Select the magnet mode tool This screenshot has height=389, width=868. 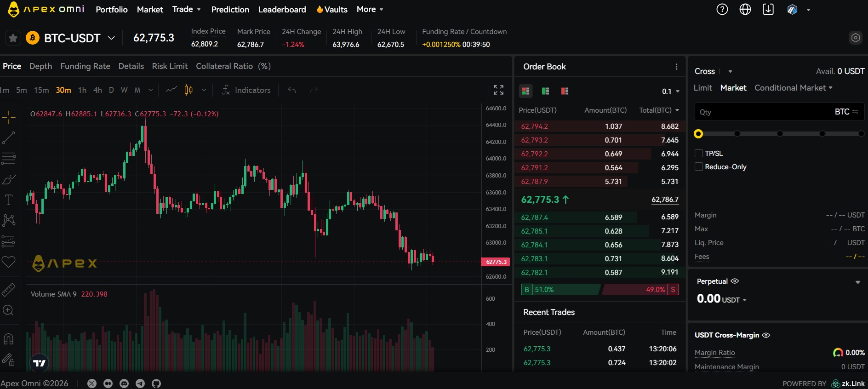point(8,339)
